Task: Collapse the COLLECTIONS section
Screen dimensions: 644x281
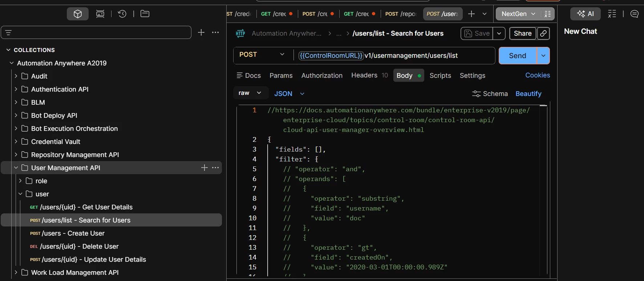Action: click(8, 50)
